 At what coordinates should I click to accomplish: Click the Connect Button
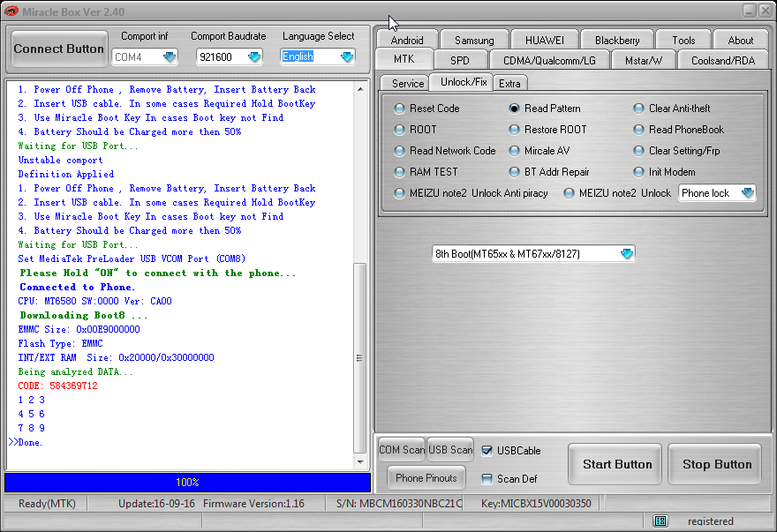(x=59, y=49)
